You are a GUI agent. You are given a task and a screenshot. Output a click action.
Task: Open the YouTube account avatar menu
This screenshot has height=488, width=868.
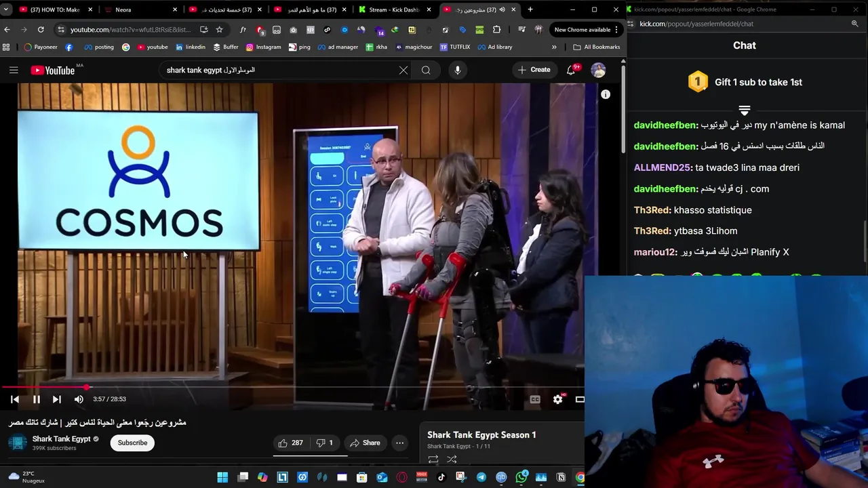pos(598,70)
